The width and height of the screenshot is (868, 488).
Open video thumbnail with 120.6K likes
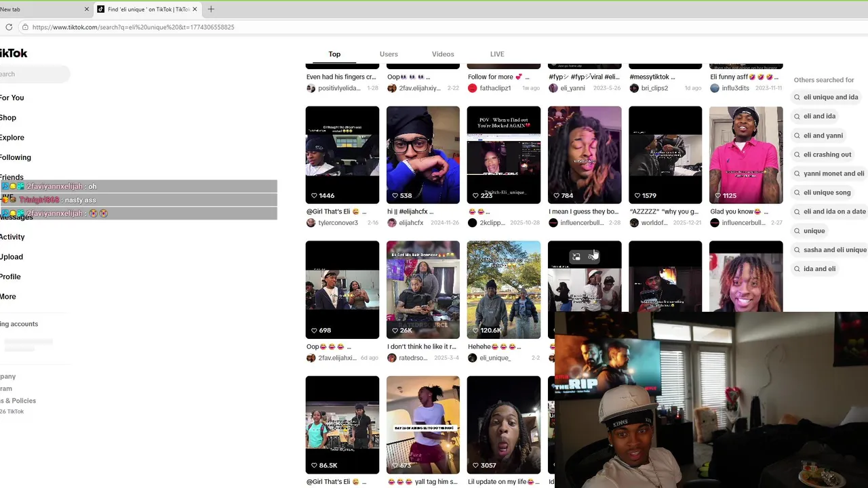[x=504, y=289]
